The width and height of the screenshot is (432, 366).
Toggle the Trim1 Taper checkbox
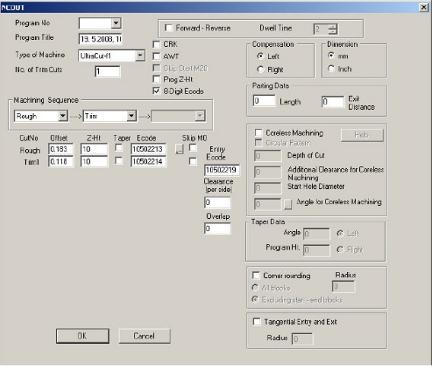[119, 161]
